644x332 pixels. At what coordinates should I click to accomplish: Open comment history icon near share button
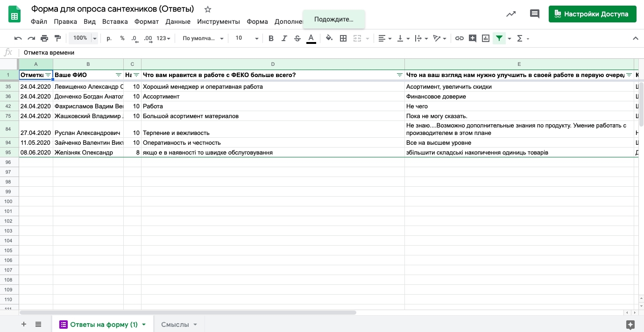pos(535,14)
